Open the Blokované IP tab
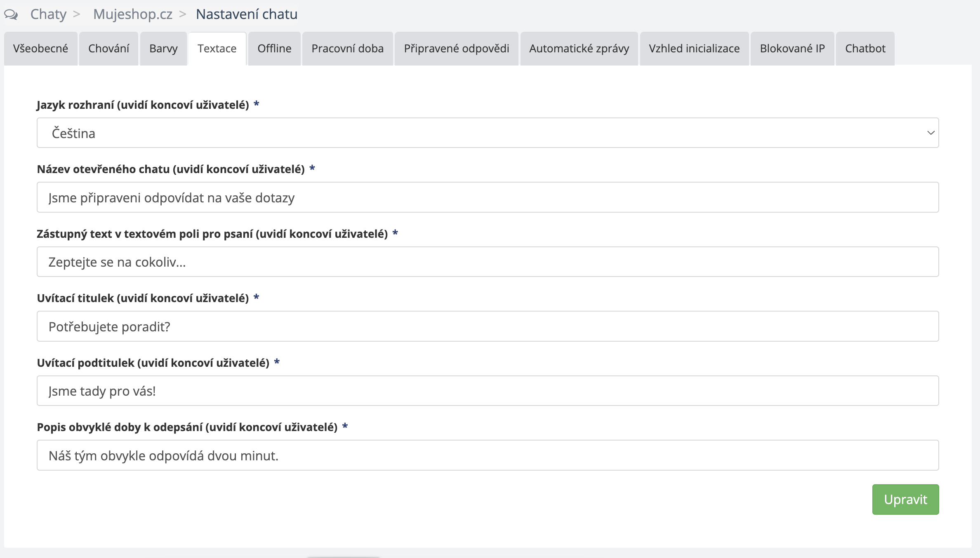This screenshot has height=558, width=980. coord(792,49)
